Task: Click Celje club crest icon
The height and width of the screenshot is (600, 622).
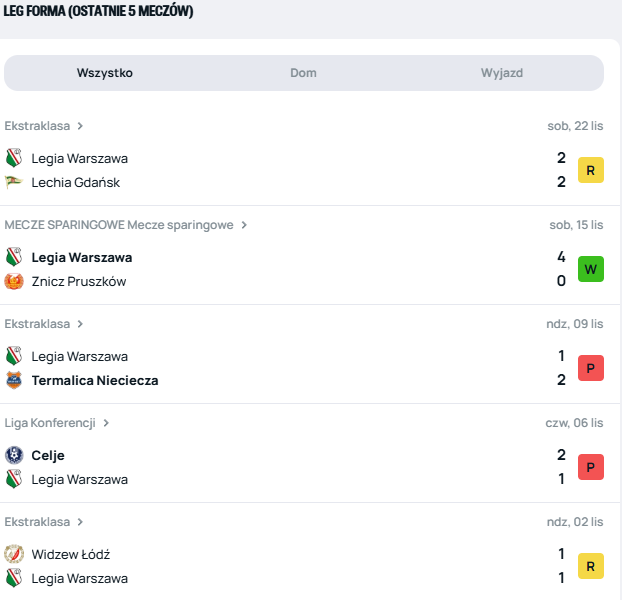Action: coord(14,455)
